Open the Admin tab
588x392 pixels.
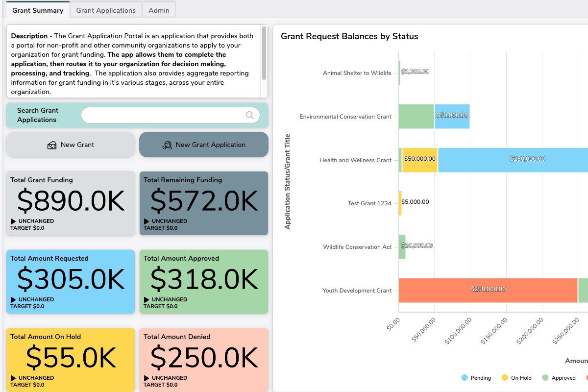(159, 10)
